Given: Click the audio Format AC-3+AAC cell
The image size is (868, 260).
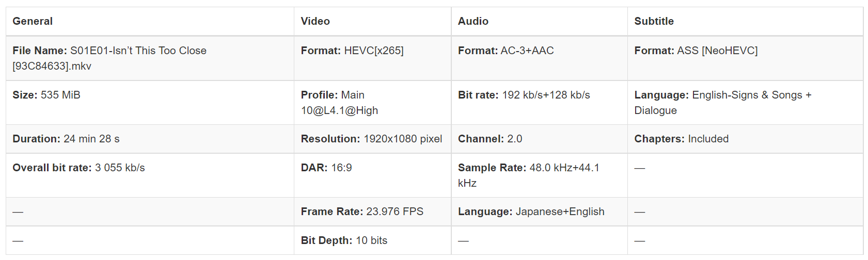Looking at the screenshot, I should [540, 58].
